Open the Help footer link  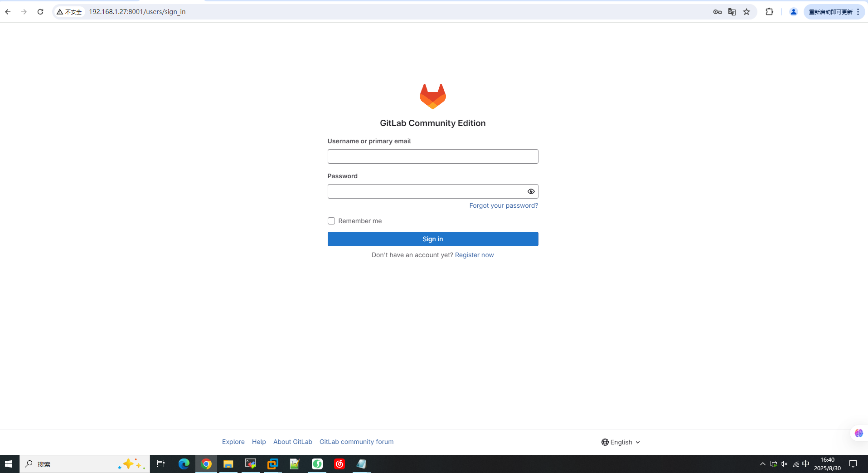[x=259, y=442]
